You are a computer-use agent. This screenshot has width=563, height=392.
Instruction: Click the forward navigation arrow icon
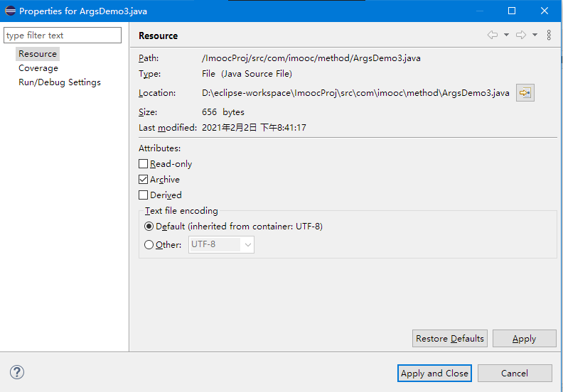pos(521,35)
